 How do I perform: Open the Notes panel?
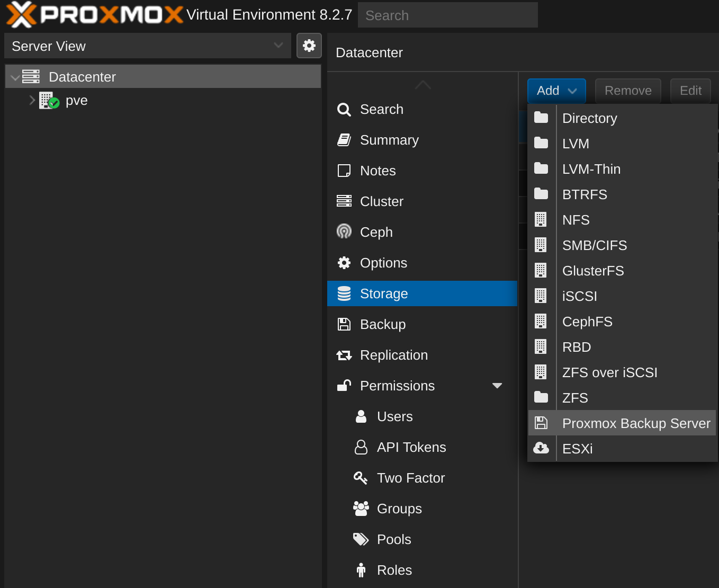(x=422, y=171)
